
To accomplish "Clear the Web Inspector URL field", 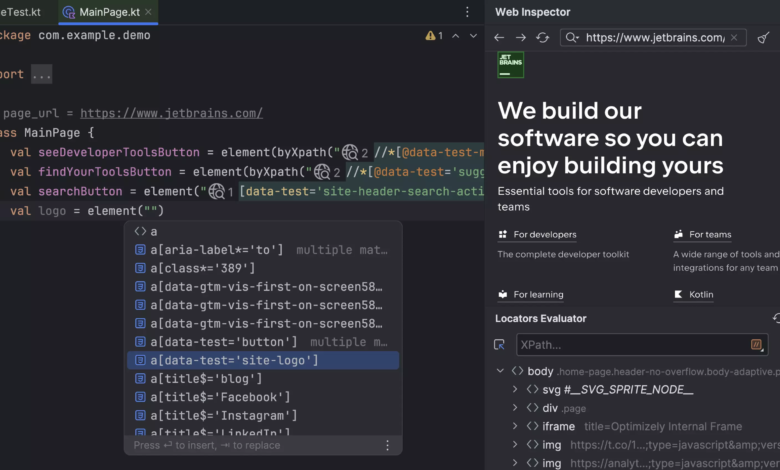I will point(734,38).
